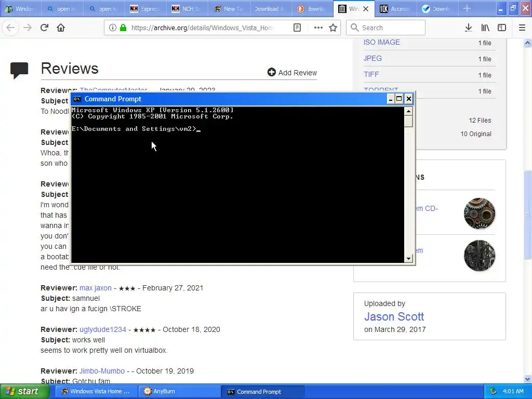Open the Windows XP Start button
This screenshot has height=399, width=532.
24,391
